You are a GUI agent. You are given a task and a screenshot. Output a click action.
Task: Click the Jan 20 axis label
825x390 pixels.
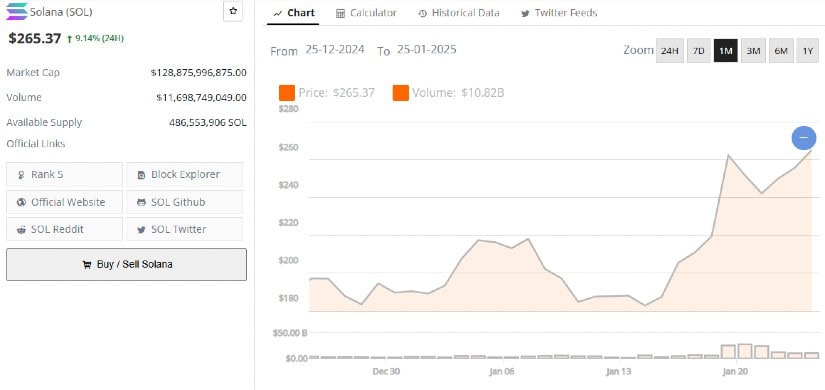pos(736,372)
